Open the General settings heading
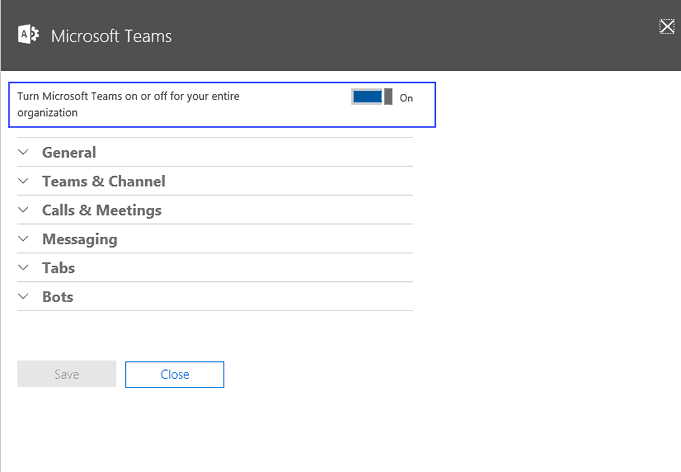The height and width of the screenshot is (472, 681). point(69,152)
